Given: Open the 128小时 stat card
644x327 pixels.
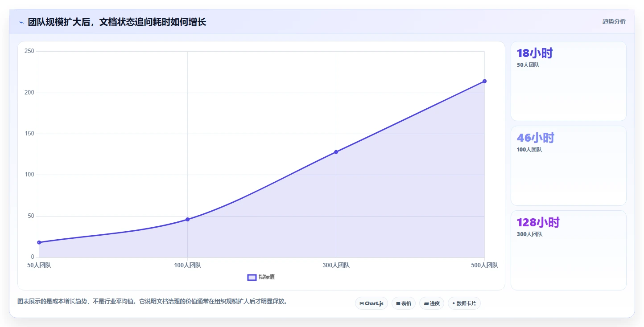Looking at the screenshot, I should [569, 250].
